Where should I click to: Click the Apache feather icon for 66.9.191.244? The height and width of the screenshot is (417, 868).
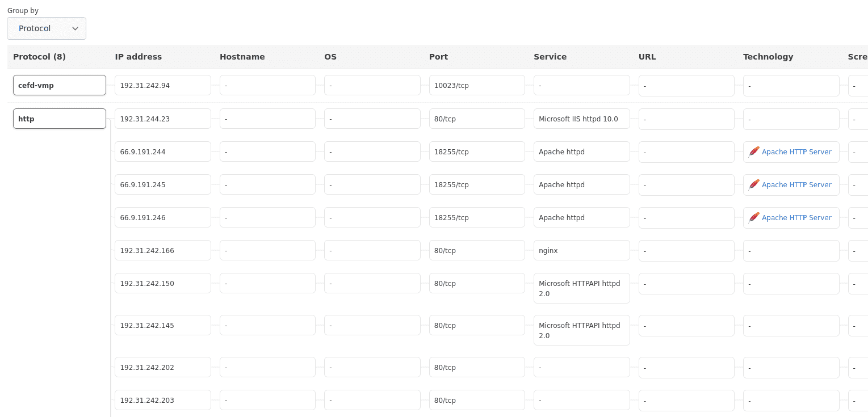(x=754, y=151)
